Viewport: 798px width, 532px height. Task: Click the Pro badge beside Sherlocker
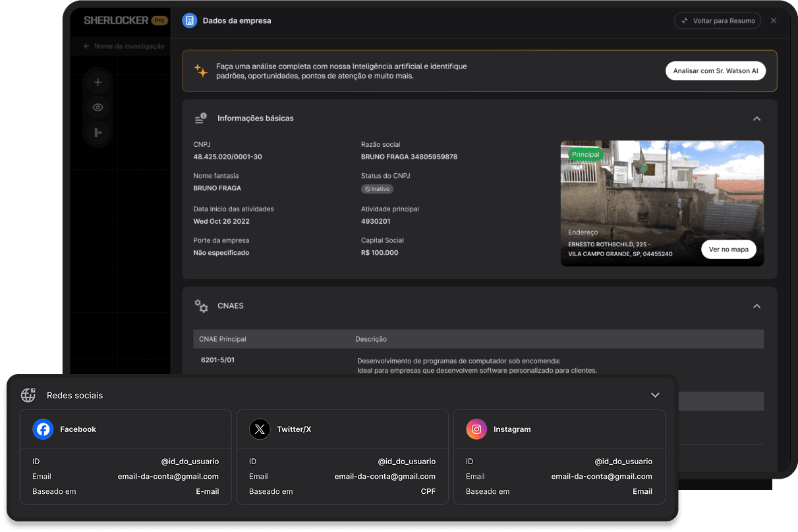point(159,20)
